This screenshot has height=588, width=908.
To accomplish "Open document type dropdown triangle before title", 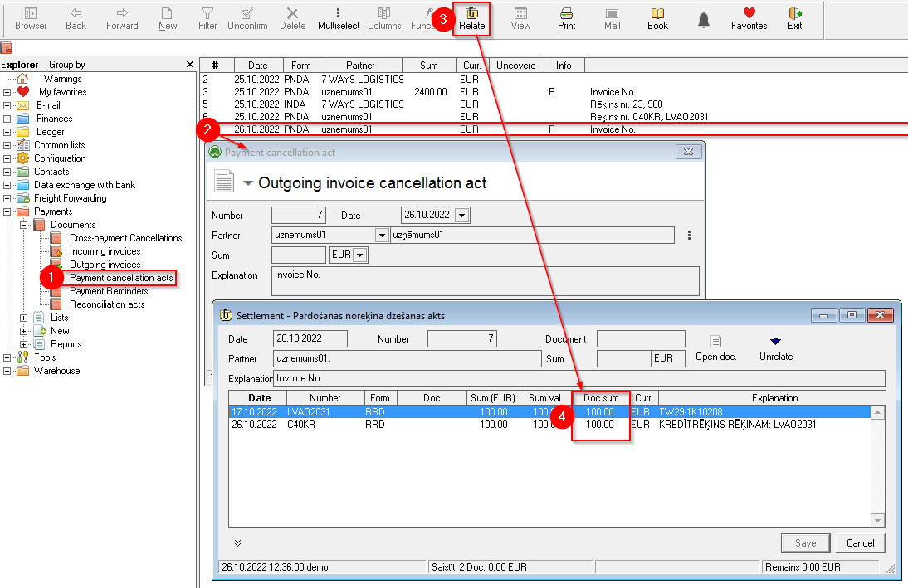I will tap(248, 183).
